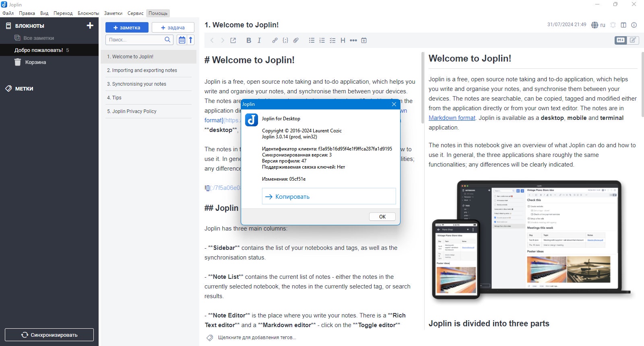Open the Сервис menu

[135, 13]
